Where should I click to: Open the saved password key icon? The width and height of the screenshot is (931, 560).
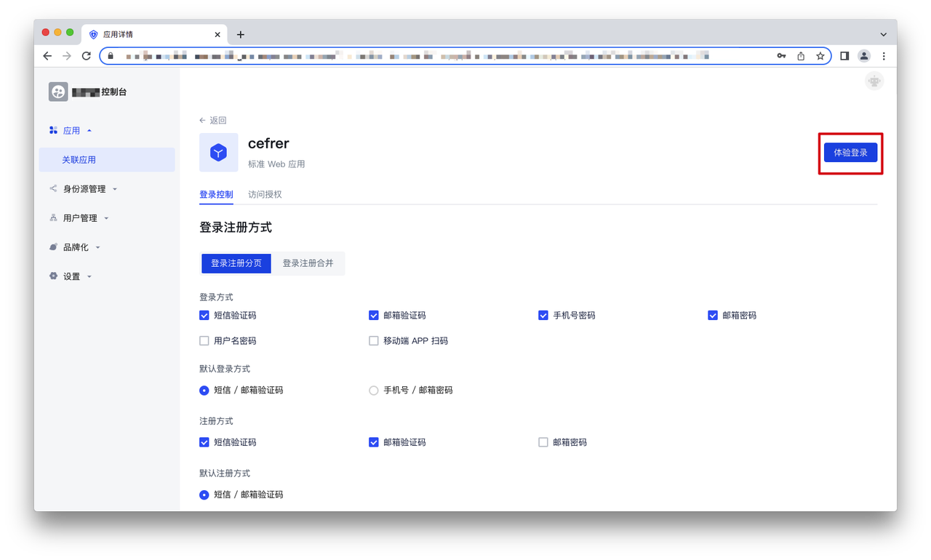click(x=781, y=56)
